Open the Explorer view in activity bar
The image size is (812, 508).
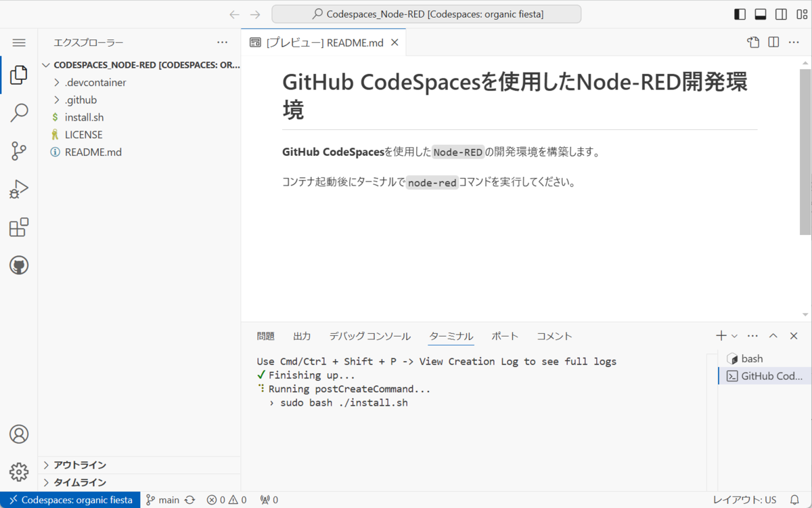coord(19,75)
